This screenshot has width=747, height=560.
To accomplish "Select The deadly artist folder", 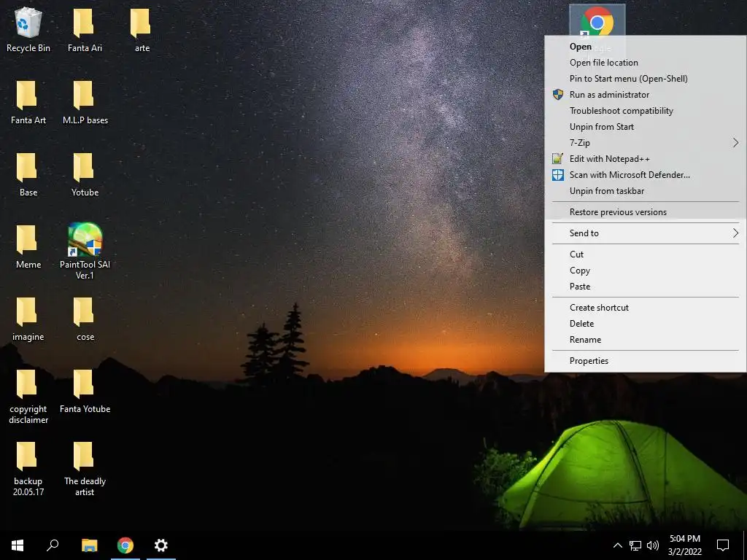I will [85, 469].
